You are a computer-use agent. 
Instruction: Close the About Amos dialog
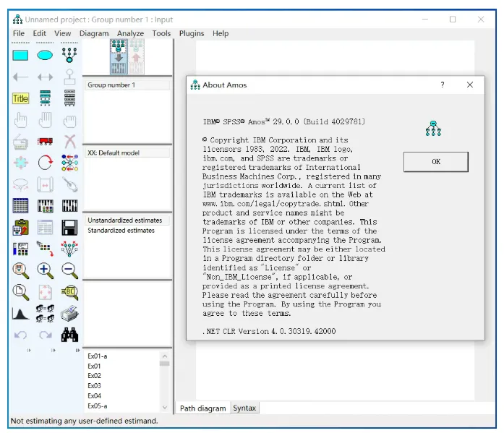(x=470, y=85)
